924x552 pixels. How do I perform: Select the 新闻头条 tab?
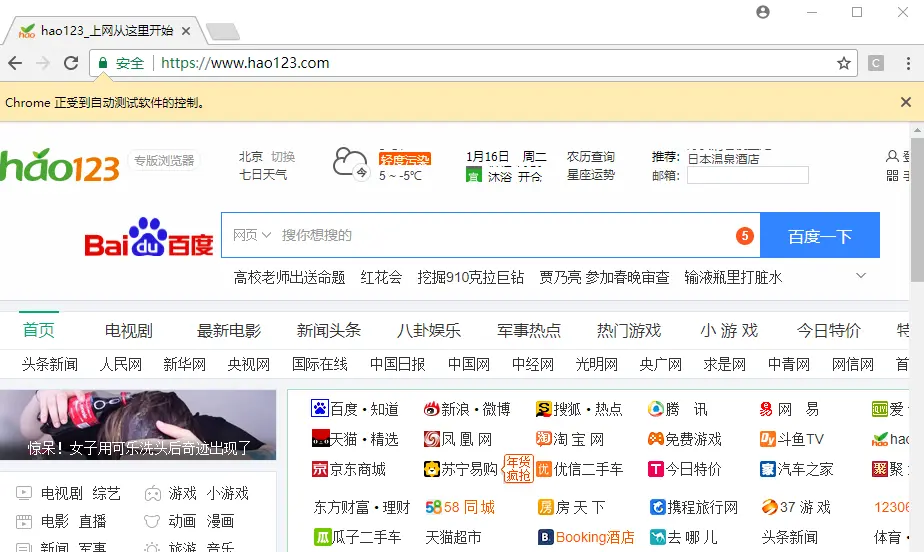pyautogui.click(x=329, y=331)
